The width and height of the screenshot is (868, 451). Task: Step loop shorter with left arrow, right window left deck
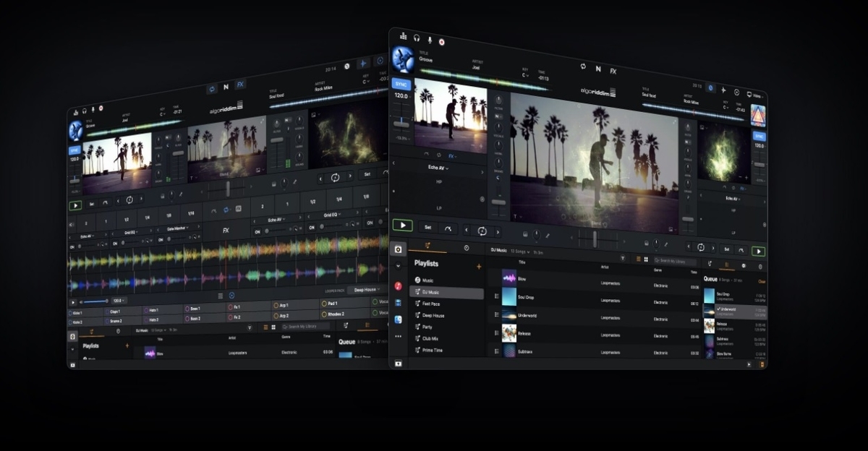467,230
